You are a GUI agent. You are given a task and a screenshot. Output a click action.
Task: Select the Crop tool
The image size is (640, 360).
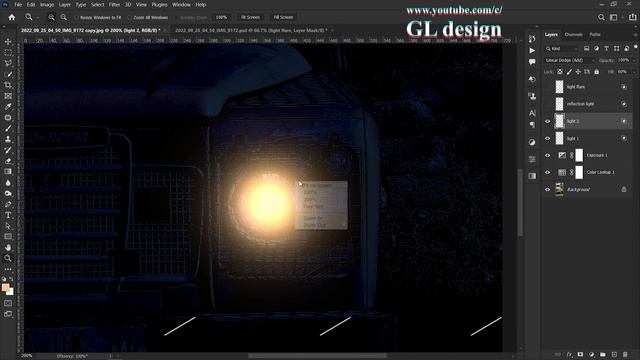tap(8, 85)
